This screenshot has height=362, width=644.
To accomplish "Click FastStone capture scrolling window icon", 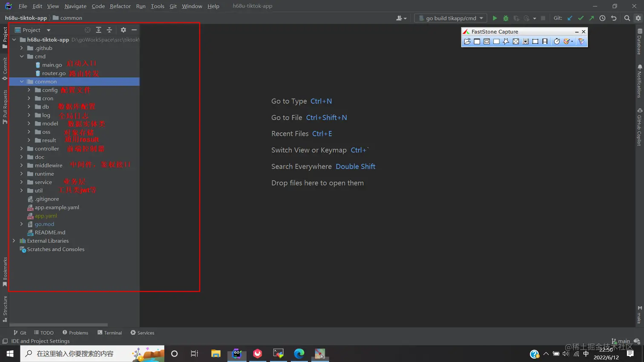I will click(526, 41).
